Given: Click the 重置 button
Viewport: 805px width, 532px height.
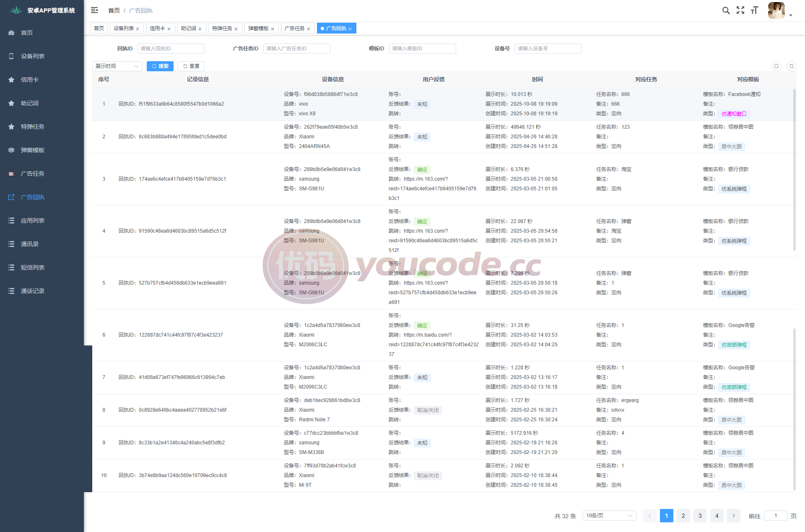Looking at the screenshot, I should click(x=191, y=66).
